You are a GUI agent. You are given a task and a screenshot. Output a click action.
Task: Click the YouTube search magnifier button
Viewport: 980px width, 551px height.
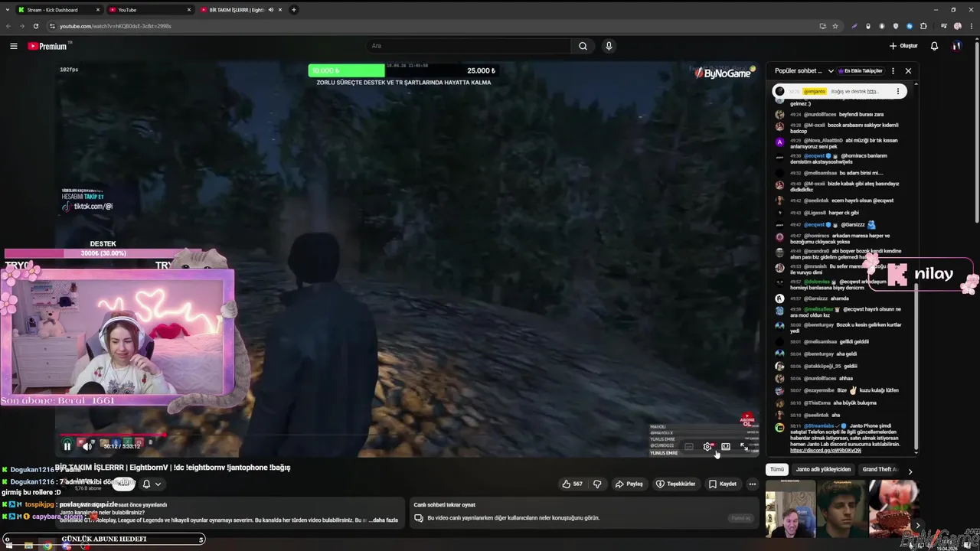point(583,46)
